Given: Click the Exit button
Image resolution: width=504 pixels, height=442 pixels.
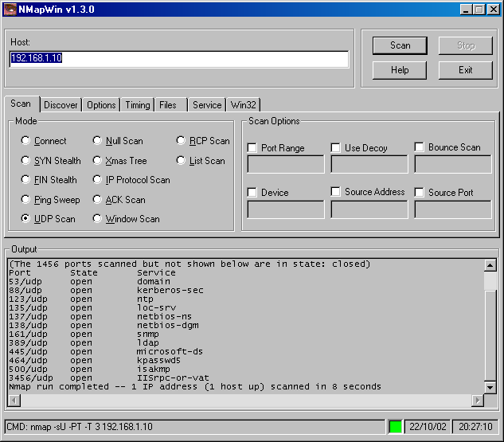Looking at the screenshot, I should 466,70.
